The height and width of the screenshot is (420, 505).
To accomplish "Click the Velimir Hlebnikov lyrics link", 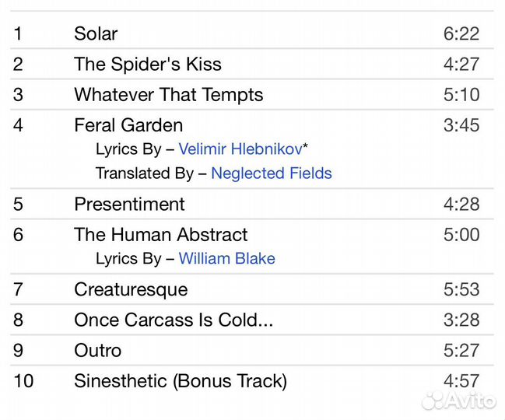I will [x=240, y=149].
